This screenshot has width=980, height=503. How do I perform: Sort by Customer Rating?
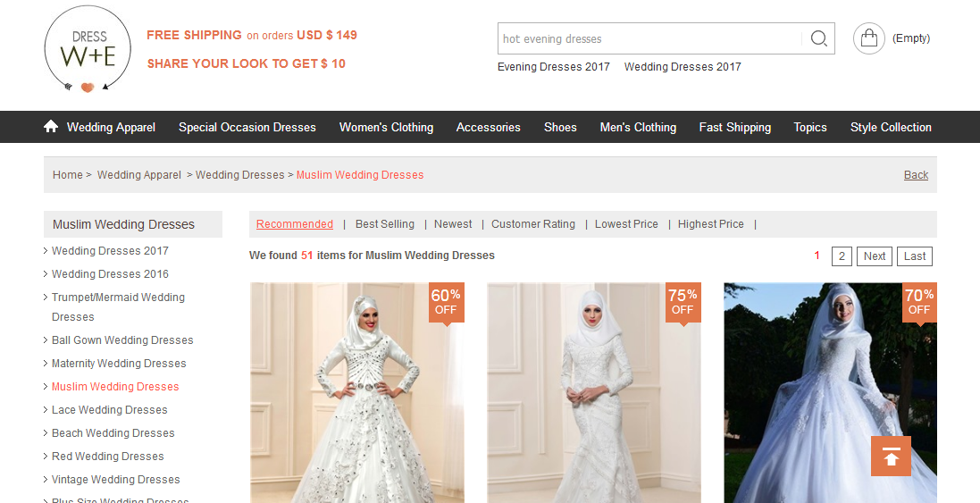[x=533, y=224]
